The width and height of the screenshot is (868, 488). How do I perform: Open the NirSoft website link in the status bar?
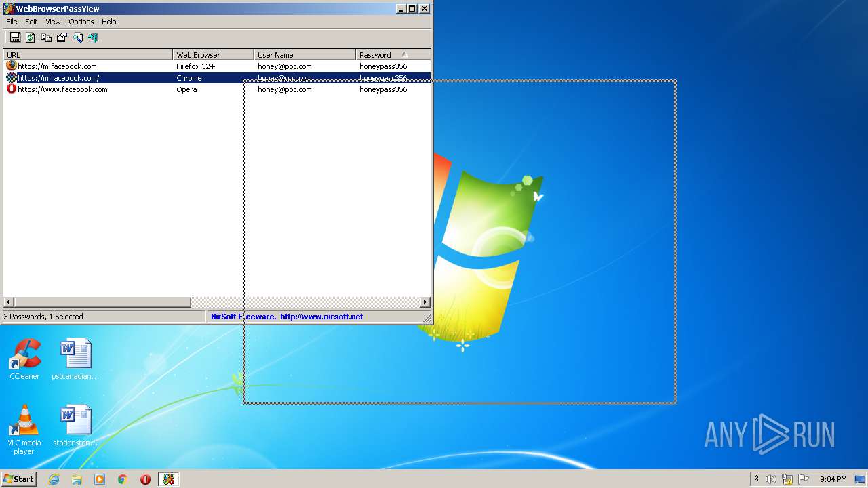coord(321,317)
